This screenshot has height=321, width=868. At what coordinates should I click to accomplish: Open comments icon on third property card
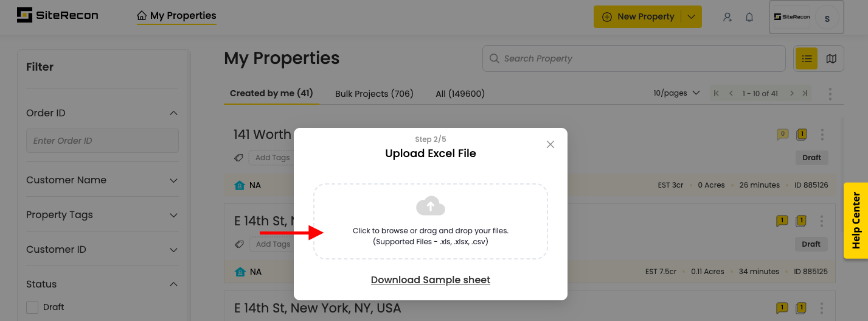(x=782, y=308)
